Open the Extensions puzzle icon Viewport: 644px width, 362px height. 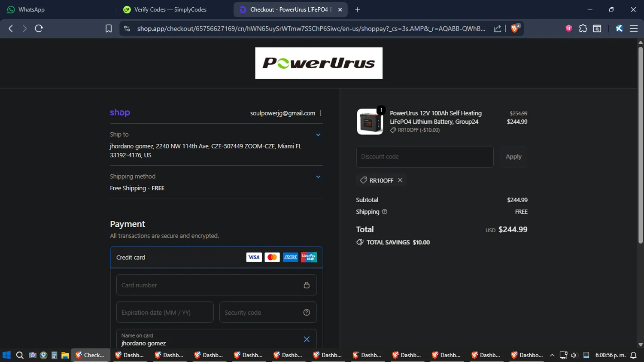click(583, 28)
